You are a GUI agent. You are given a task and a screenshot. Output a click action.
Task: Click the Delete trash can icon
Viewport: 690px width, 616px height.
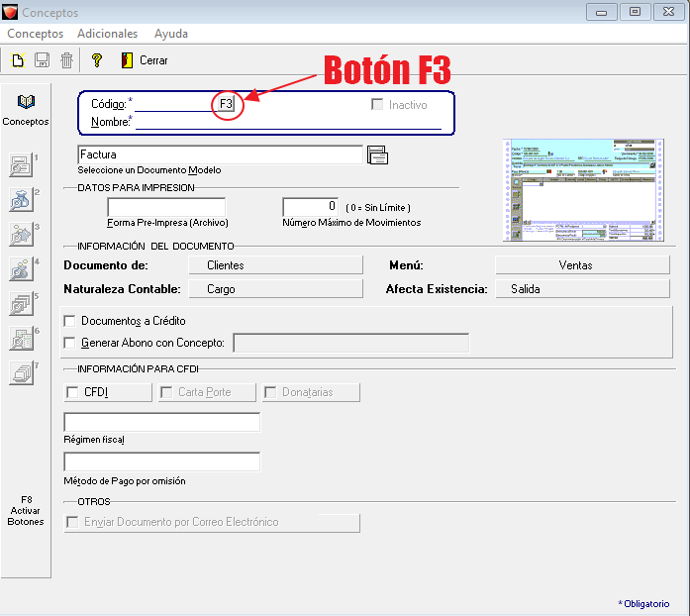coord(66,60)
